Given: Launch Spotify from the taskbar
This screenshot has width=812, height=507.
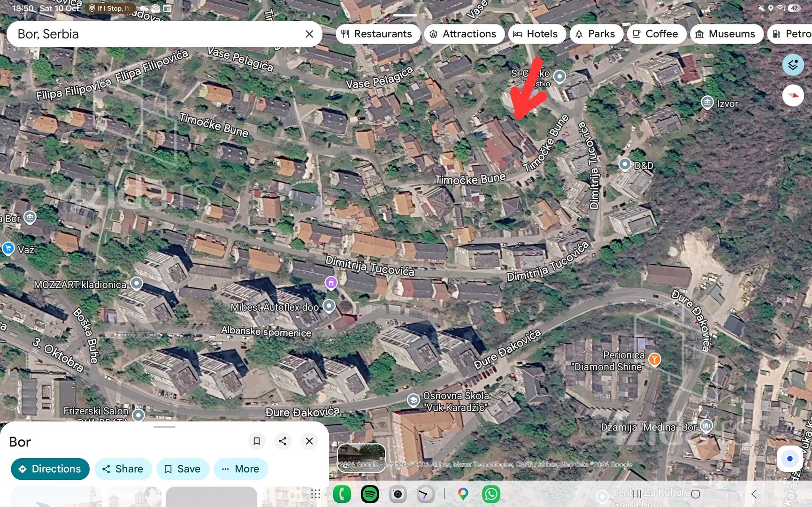Looking at the screenshot, I should point(370,494).
